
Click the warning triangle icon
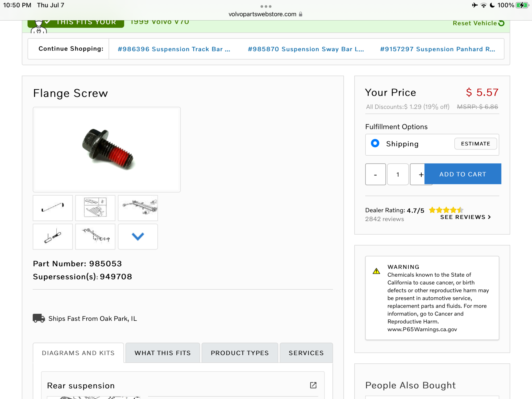pos(376,271)
